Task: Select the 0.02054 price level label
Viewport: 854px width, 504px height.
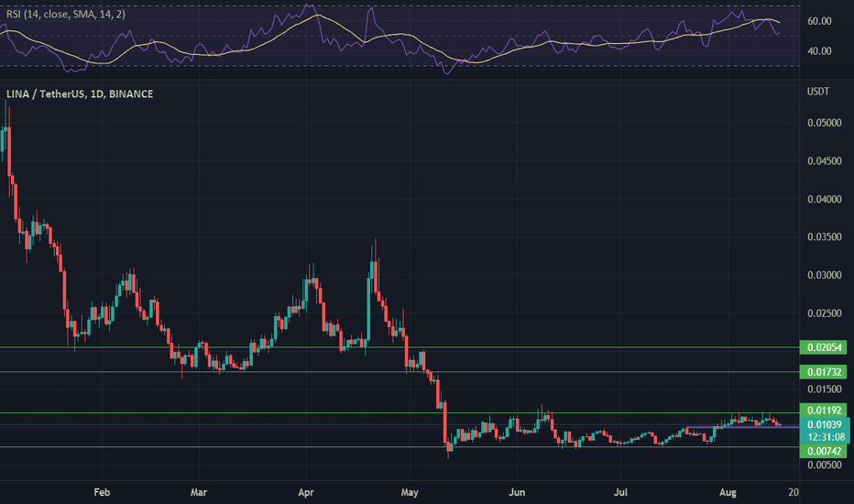Action: tap(823, 347)
